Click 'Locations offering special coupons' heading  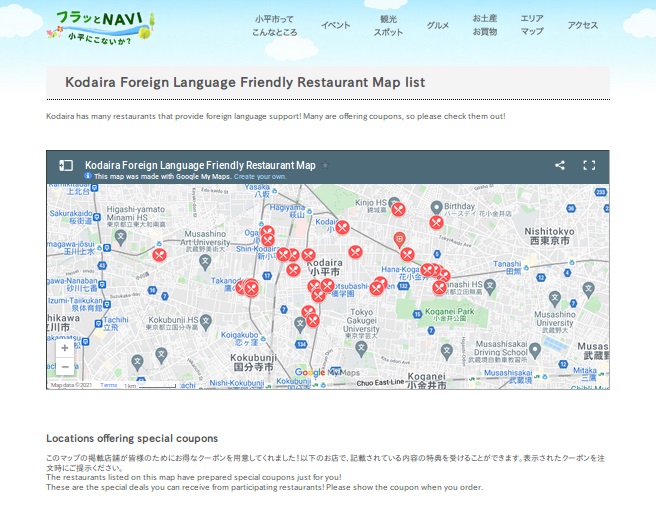click(132, 438)
